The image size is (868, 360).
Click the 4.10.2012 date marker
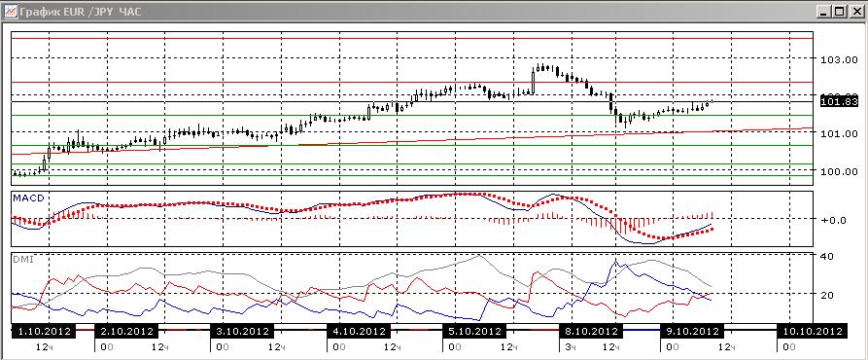[x=358, y=332]
